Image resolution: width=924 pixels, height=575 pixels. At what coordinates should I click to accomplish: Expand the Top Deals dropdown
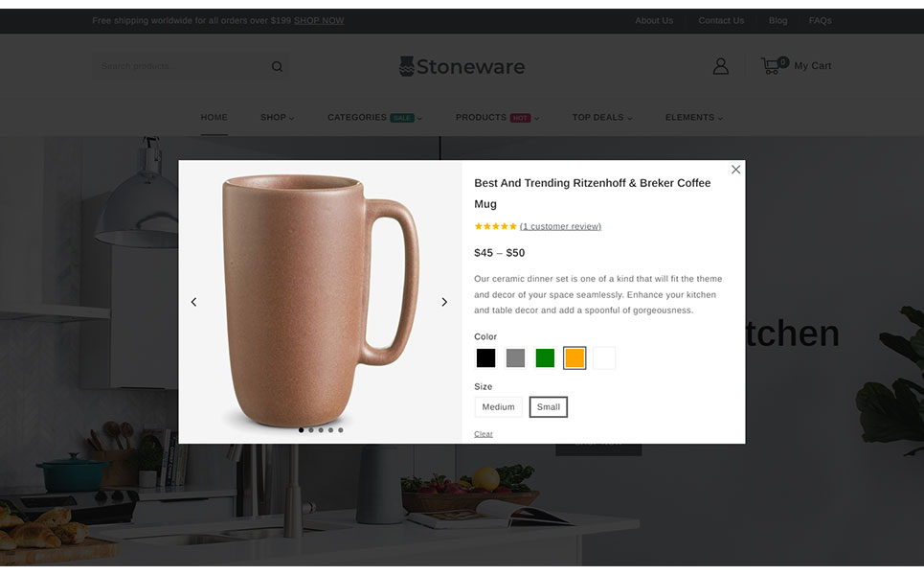[601, 117]
